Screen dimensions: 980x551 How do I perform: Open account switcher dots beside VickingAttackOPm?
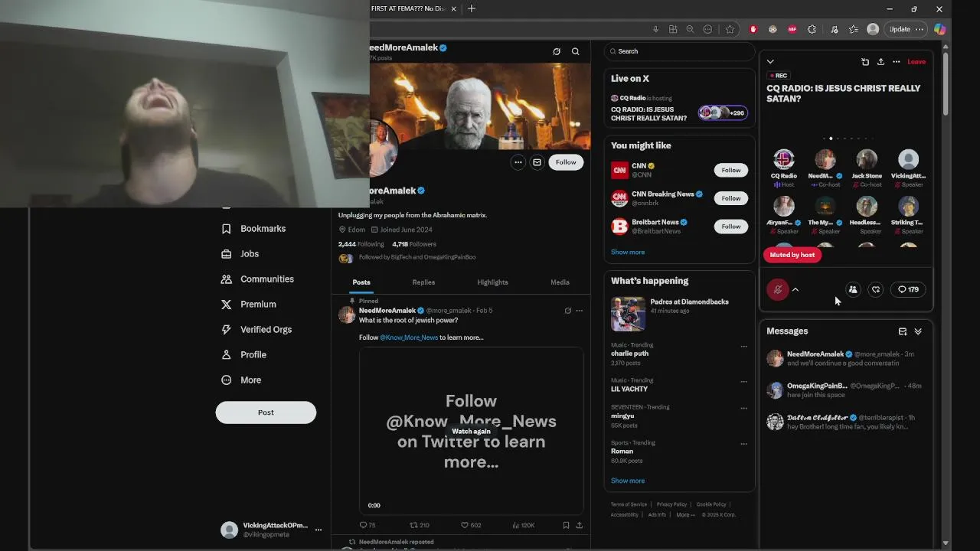click(x=318, y=530)
